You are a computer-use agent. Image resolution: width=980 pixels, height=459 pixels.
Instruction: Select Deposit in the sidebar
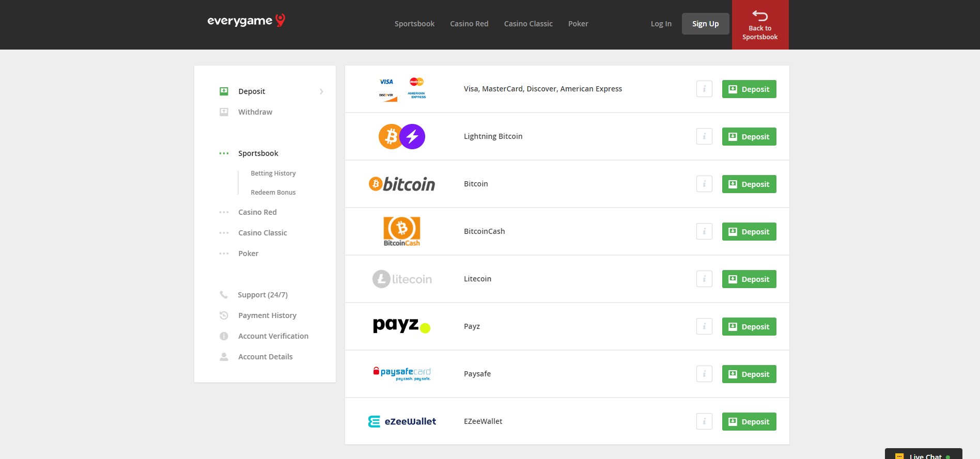(252, 91)
